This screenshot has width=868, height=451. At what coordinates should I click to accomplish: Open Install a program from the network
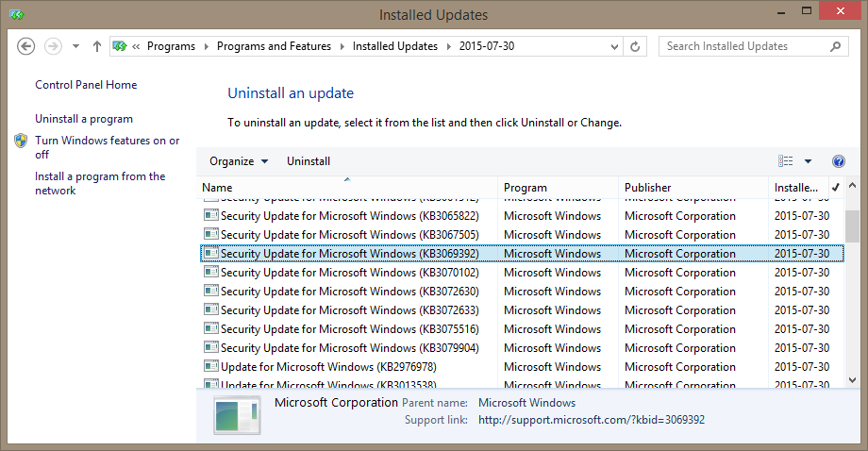click(x=100, y=183)
